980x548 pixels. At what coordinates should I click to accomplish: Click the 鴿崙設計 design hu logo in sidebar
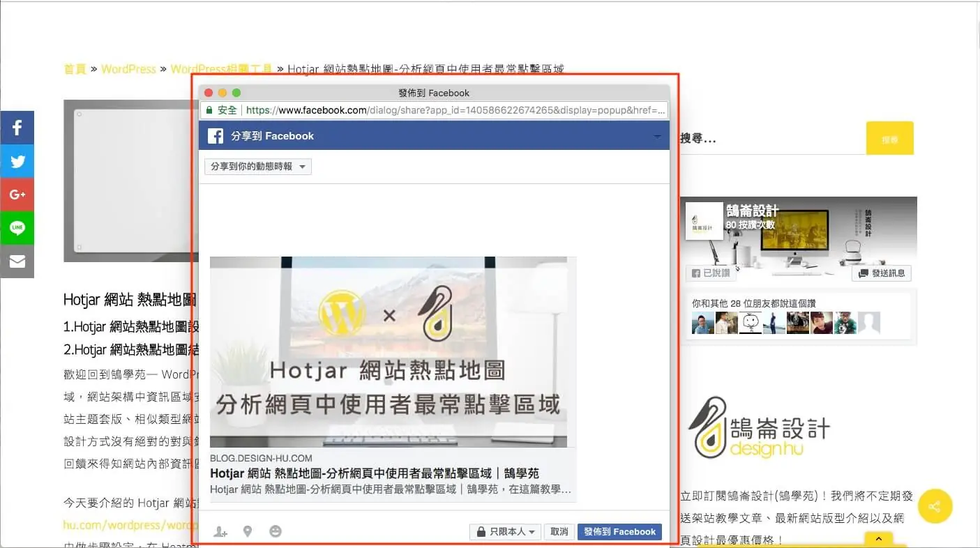point(759,427)
